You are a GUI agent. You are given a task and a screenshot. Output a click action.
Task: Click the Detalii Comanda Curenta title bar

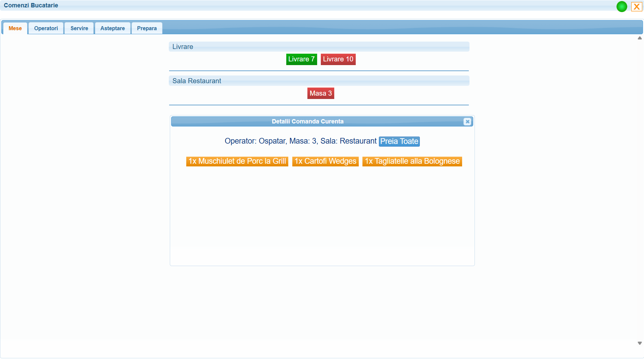pos(307,121)
